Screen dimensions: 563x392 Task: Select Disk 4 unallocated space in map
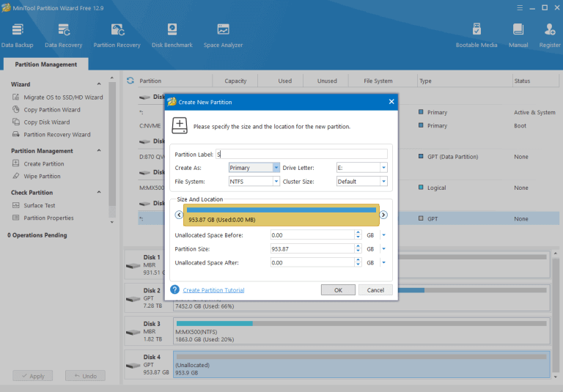point(361,364)
